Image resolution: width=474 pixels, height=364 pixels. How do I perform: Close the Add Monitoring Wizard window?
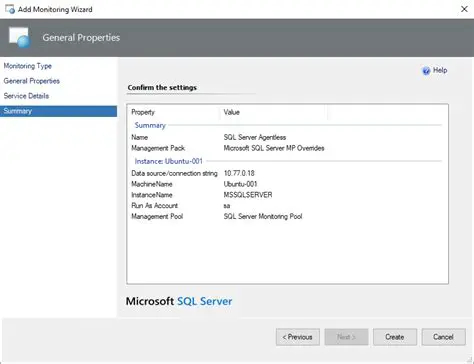tap(464, 9)
